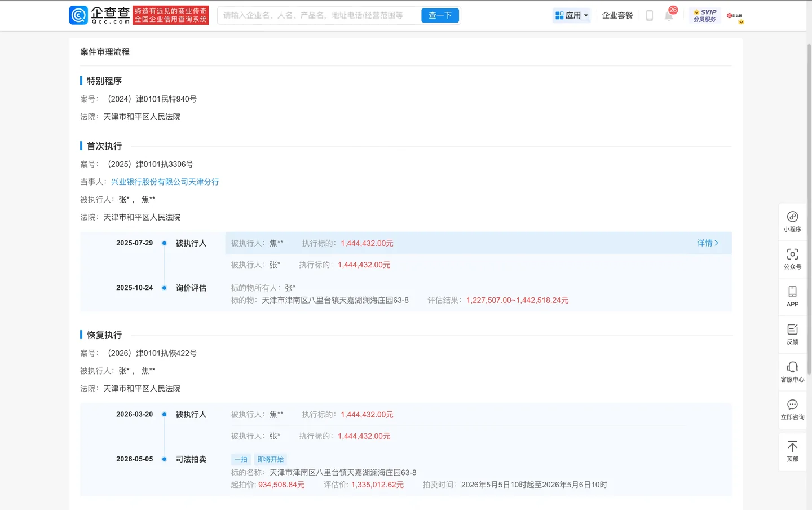Select the 一拍 auction tab

pyautogui.click(x=240, y=459)
